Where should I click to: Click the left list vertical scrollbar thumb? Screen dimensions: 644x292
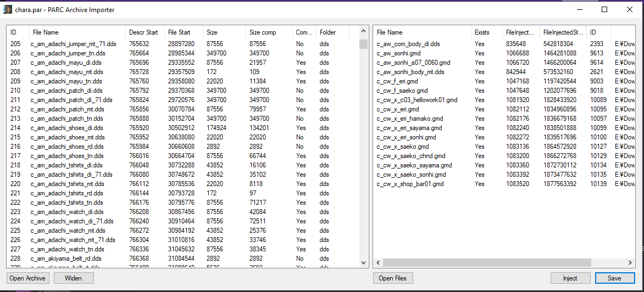coord(363,44)
